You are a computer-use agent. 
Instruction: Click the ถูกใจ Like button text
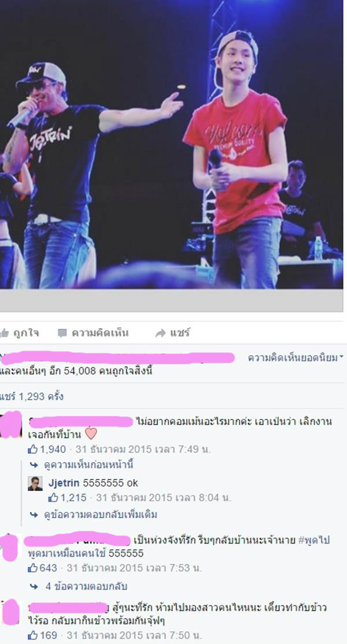(x=26, y=333)
